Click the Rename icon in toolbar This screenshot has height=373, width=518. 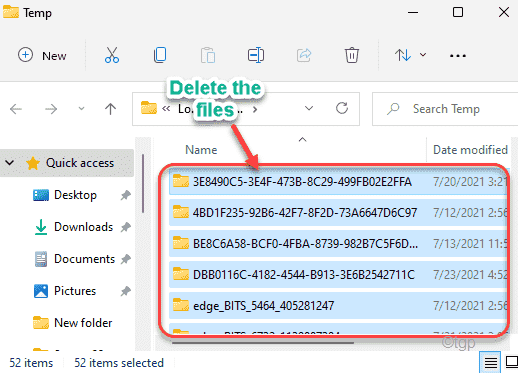pos(256,55)
